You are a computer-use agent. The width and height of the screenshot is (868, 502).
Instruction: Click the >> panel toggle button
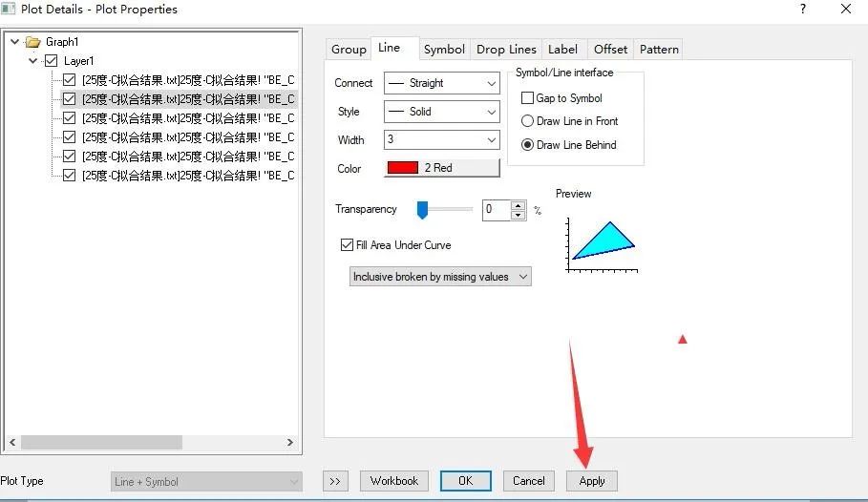tap(335, 481)
